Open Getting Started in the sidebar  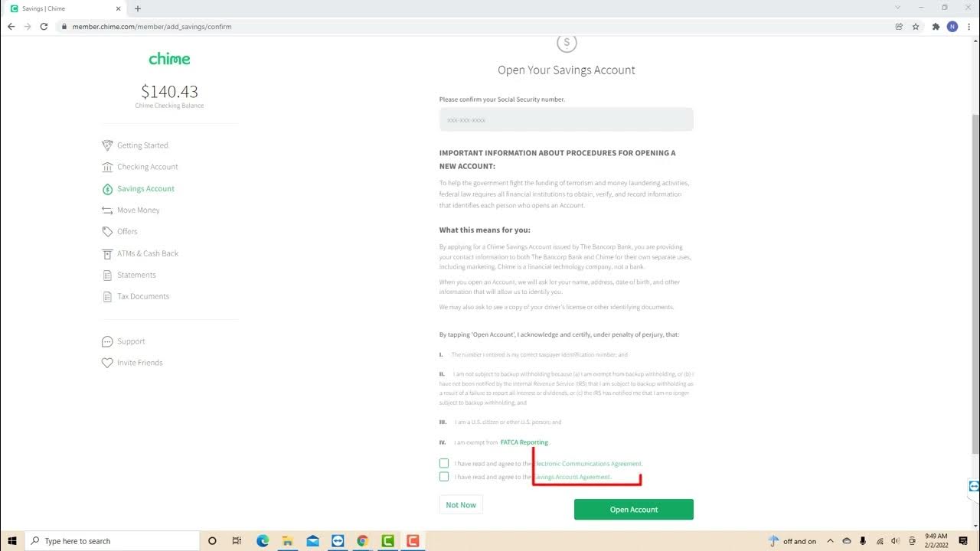[142, 145]
